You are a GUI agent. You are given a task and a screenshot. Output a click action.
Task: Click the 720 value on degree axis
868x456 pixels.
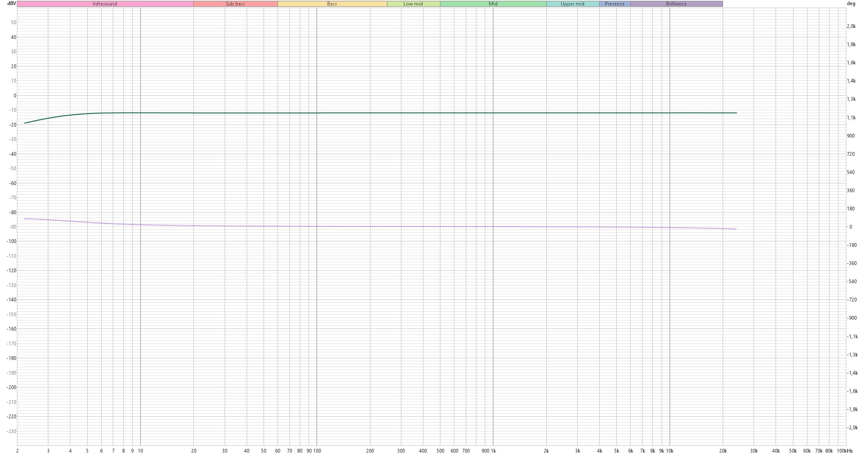[851, 154]
